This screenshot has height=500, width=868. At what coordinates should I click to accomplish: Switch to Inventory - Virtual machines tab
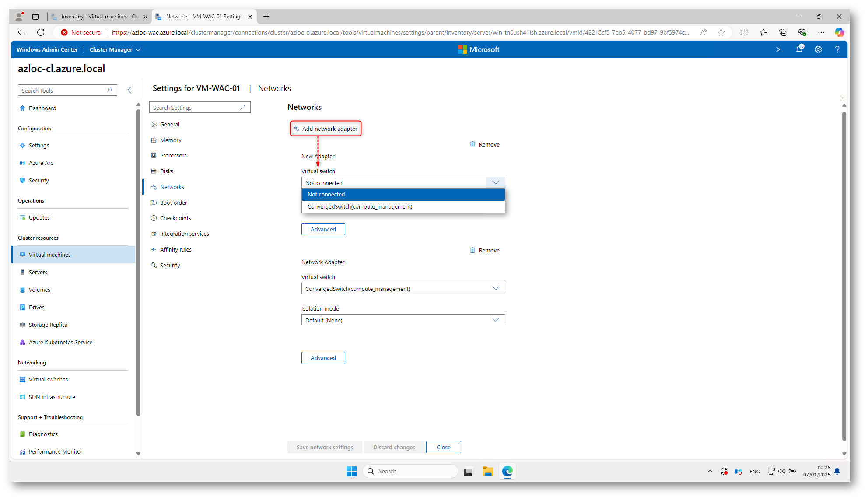[99, 17]
